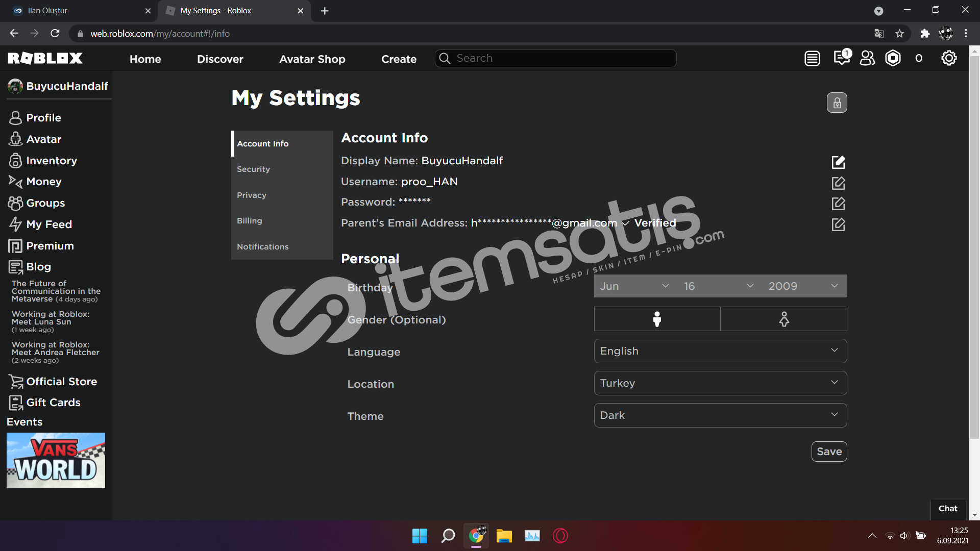This screenshot has height=551, width=980.
Task: Open the Windows Start menu
Action: (x=420, y=536)
